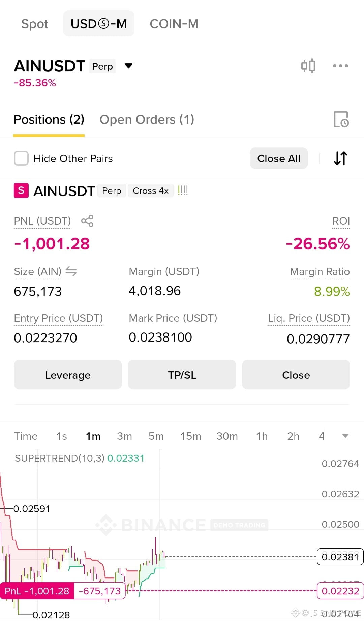Open the candlestick chart icon
This screenshot has height=621, width=364.
point(308,66)
